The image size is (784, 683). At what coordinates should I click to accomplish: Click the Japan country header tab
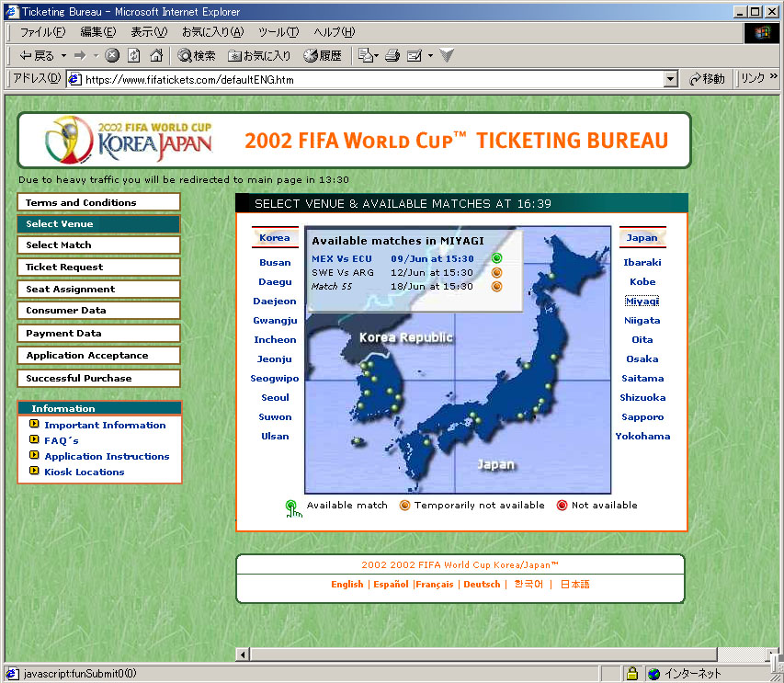642,237
